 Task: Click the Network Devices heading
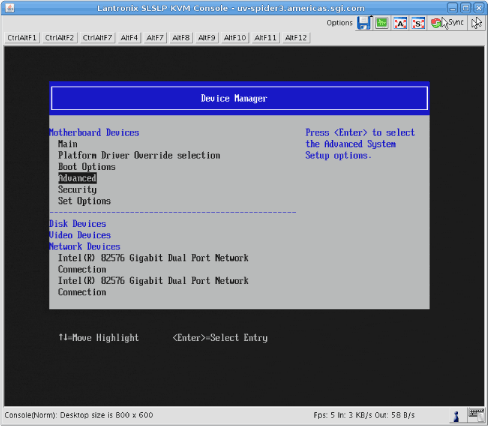click(x=85, y=247)
